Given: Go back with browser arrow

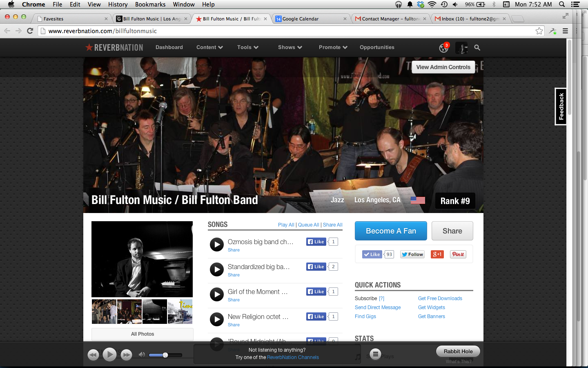Looking at the screenshot, I should pyautogui.click(x=7, y=31).
